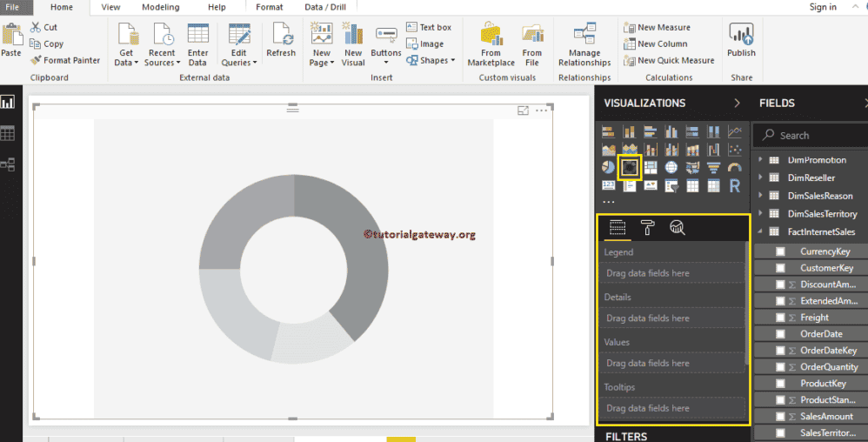
Task: Select the Area chart visualization
Action: (x=608, y=150)
